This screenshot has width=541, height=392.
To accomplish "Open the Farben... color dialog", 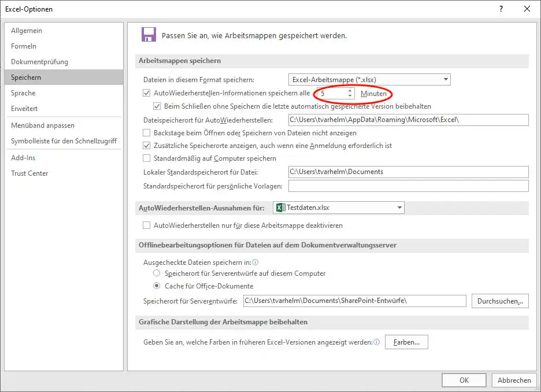I will 406,342.
